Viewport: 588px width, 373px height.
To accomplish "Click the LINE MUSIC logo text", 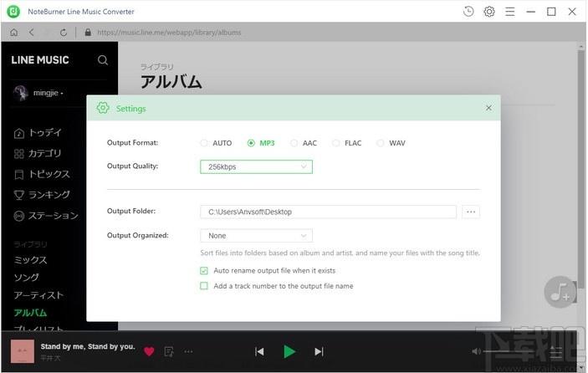I will coord(40,60).
